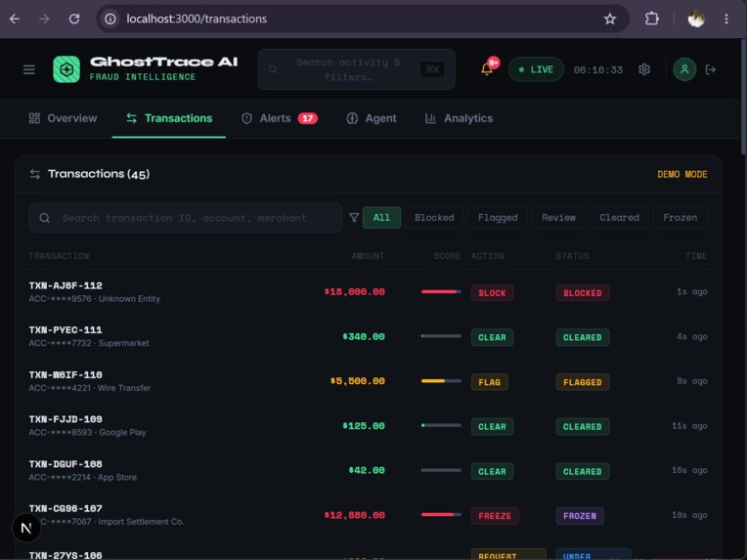Focus the global activity search field
The width and height of the screenshot is (747, 560).
(x=356, y=69)
